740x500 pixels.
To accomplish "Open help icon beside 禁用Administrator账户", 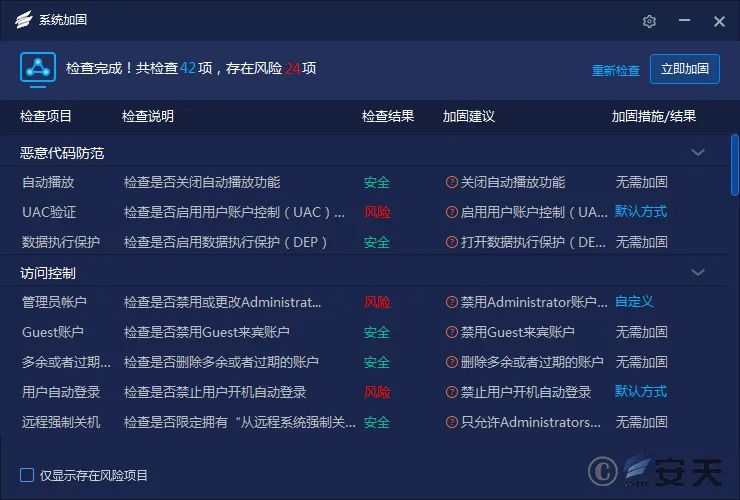I will pos(452,302).
